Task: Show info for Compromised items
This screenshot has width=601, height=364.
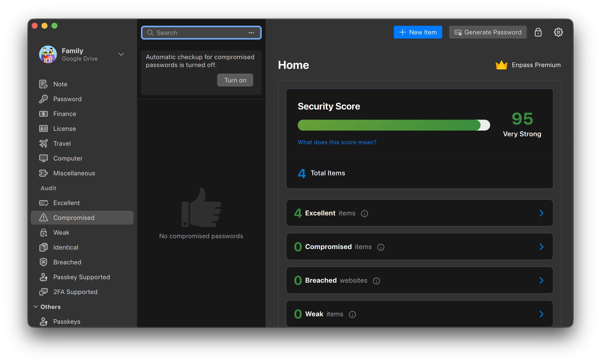Action: [381, 247]
